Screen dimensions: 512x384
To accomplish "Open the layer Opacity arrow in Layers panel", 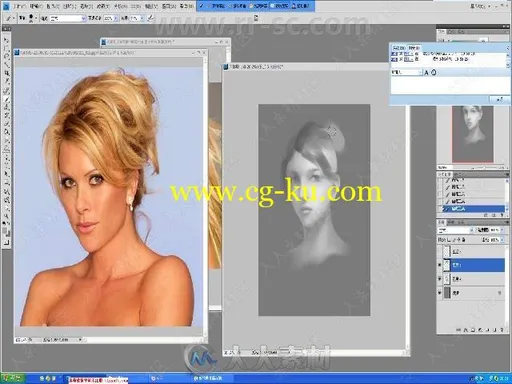I will click(x=502, y=230).
